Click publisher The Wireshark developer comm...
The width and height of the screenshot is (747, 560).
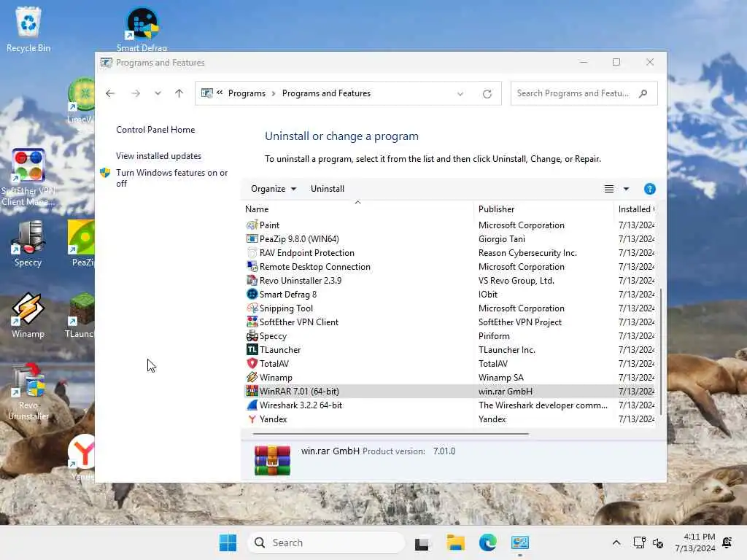(x=543, y=405)
